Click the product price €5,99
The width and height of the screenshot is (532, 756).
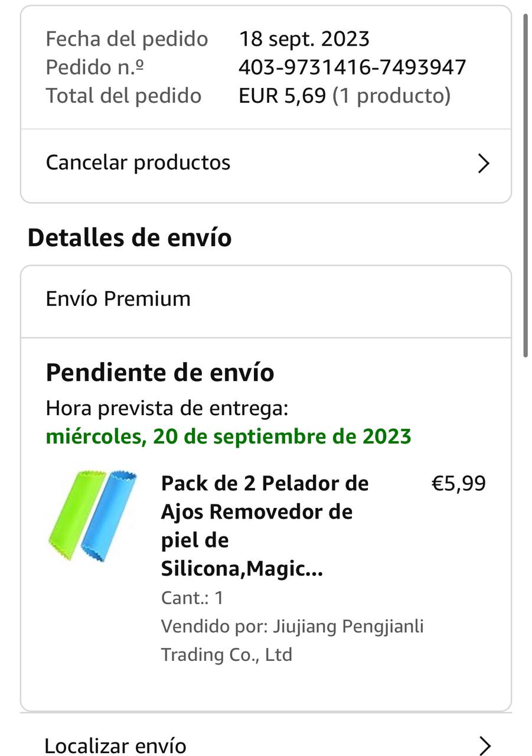pyautogui.click(x=459, y=484)
